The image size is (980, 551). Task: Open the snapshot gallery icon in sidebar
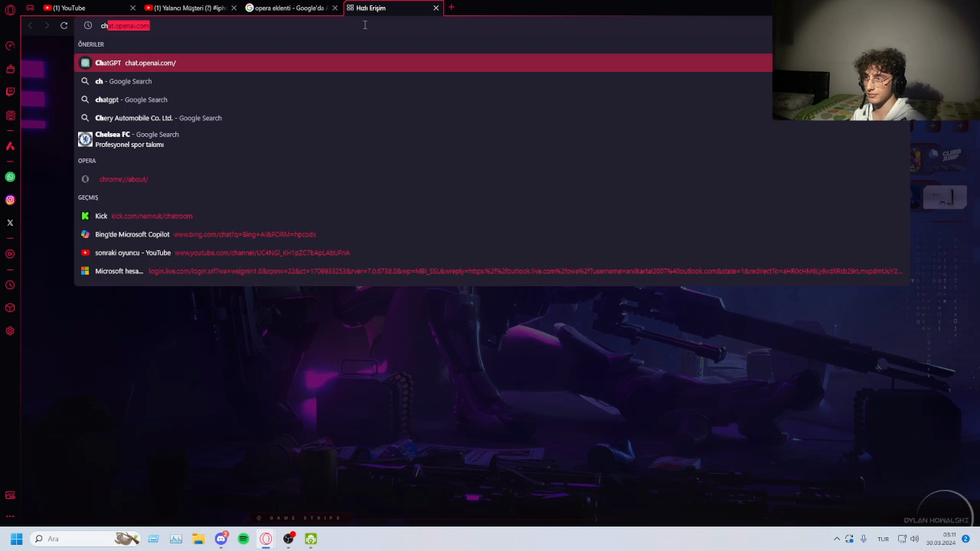(10, 495)
